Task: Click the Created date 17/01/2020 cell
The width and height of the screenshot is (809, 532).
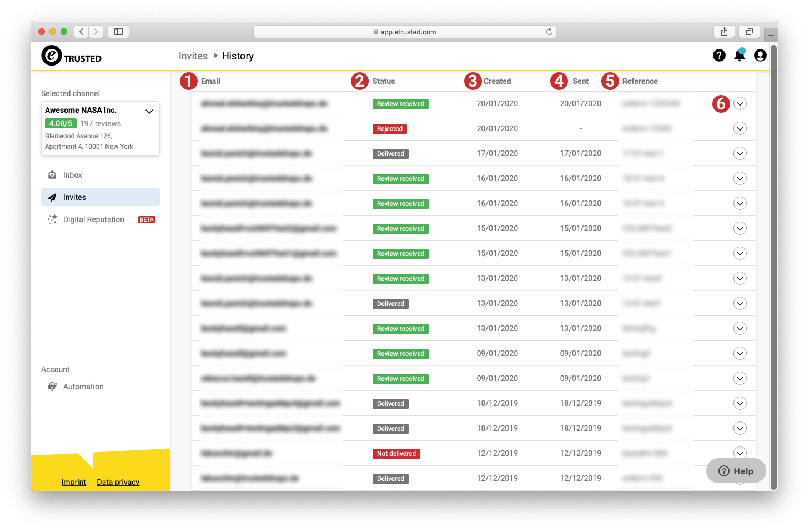Action: 497,153
